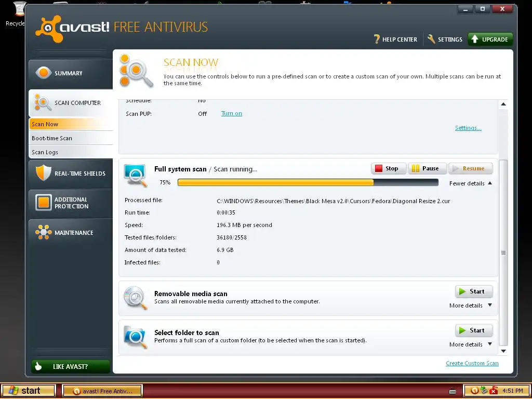
Task: Click the avast tray icon in system tray
Action: coord(475,391)
